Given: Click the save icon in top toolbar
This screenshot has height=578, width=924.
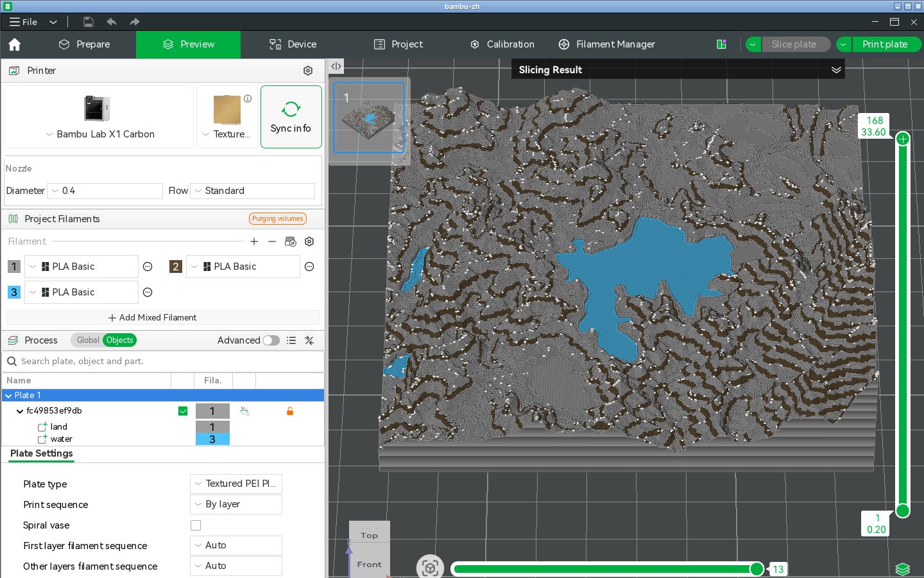Looking at the screenshot, I should [x=89, y=22].
